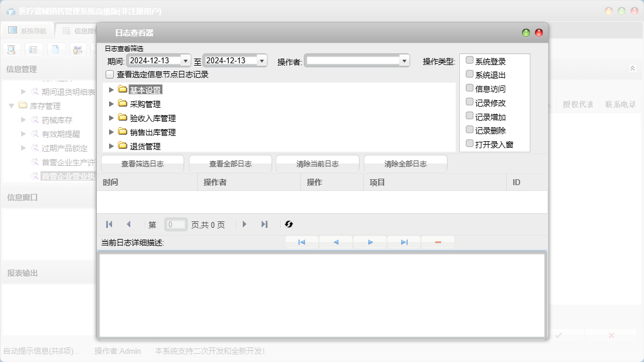Collapse 库存管理 in the sidebar tree
Screen dimensions: 644x362
point(12,106)
